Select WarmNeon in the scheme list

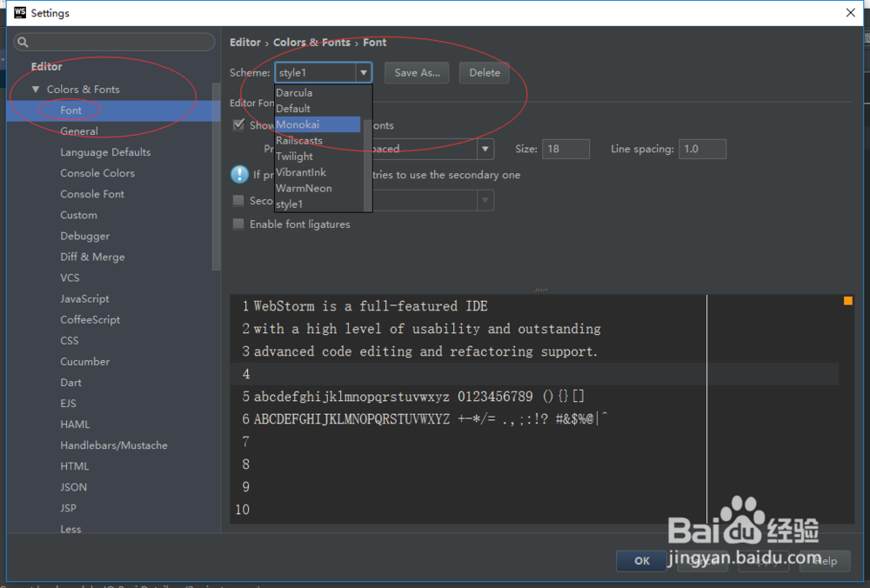click(318, 188)
